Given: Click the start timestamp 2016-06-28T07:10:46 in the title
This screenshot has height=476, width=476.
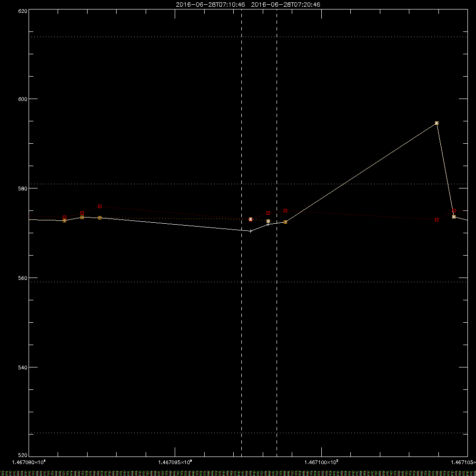Looking at the screenshot, I should (x=210, y=5).
